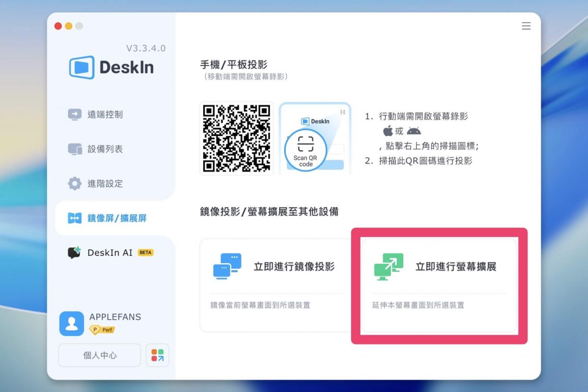Image resolution: width=588 pixels, height=392 pixels.
Task: Open DeskIn AI sidebar label
Action: 109,253
